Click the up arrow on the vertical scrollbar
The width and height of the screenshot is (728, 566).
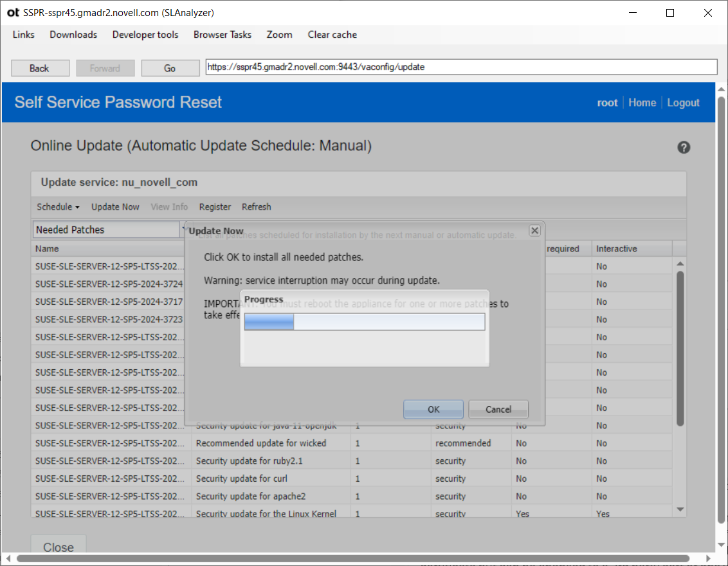[x=680, y=263]
